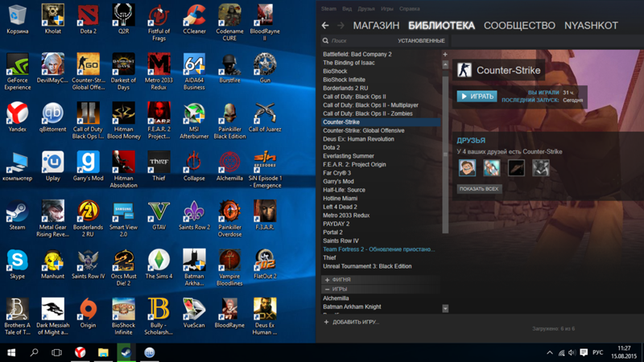
Task: Open Windows Start menu
Action: click(11, 352)
